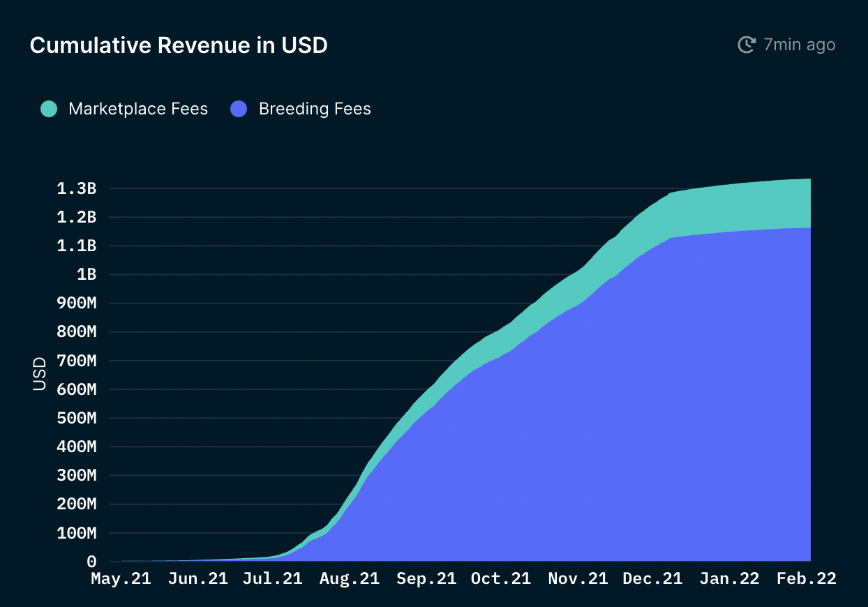Select the Aug.21 x-axis label
The image size is (868, 607).
point(350,578)
